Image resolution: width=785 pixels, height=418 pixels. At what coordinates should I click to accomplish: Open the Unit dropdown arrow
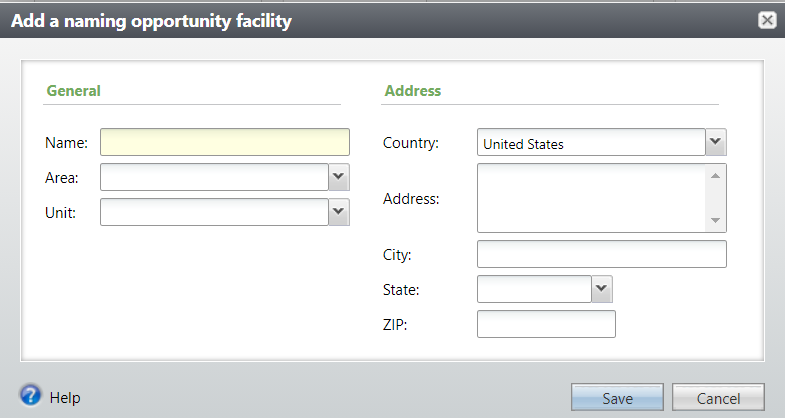[339, 211]
